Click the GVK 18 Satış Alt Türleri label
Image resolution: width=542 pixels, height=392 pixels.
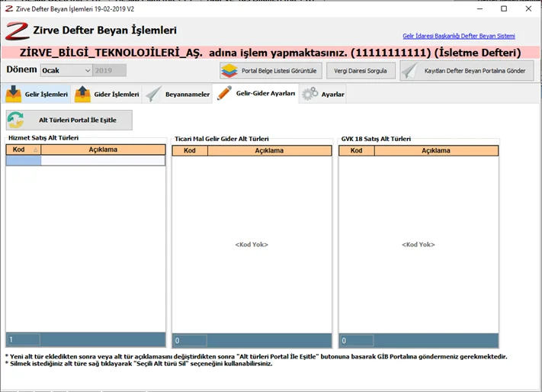pos(376,139)
